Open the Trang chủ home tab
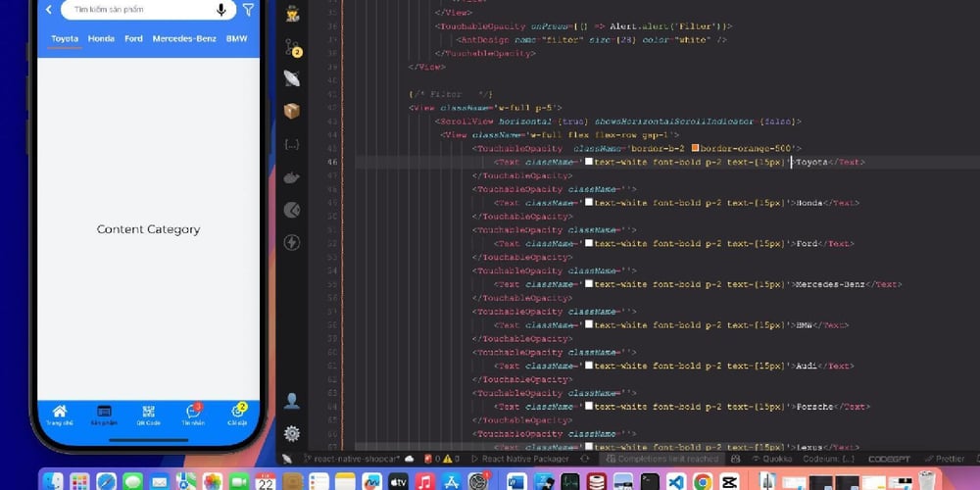 coord(60,415)
